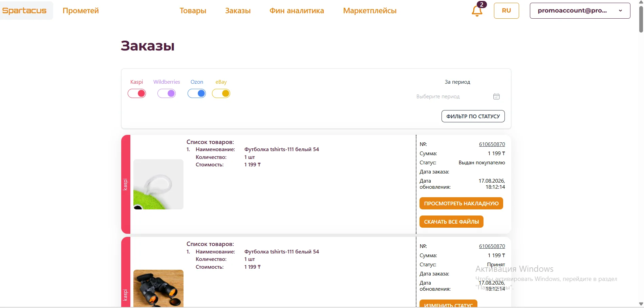This screenshot has height=308, width=644.
Task: Click status text Принят
Action: 496,265
